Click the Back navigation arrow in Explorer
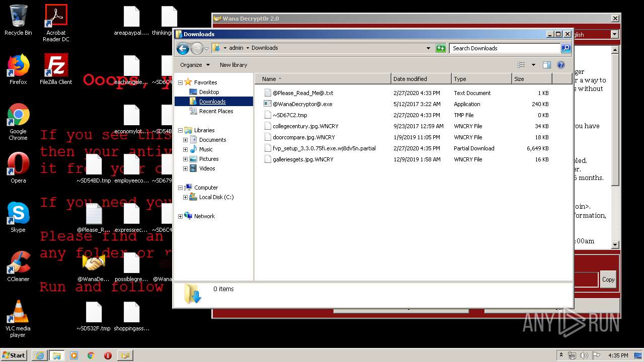 click(183, 48)
